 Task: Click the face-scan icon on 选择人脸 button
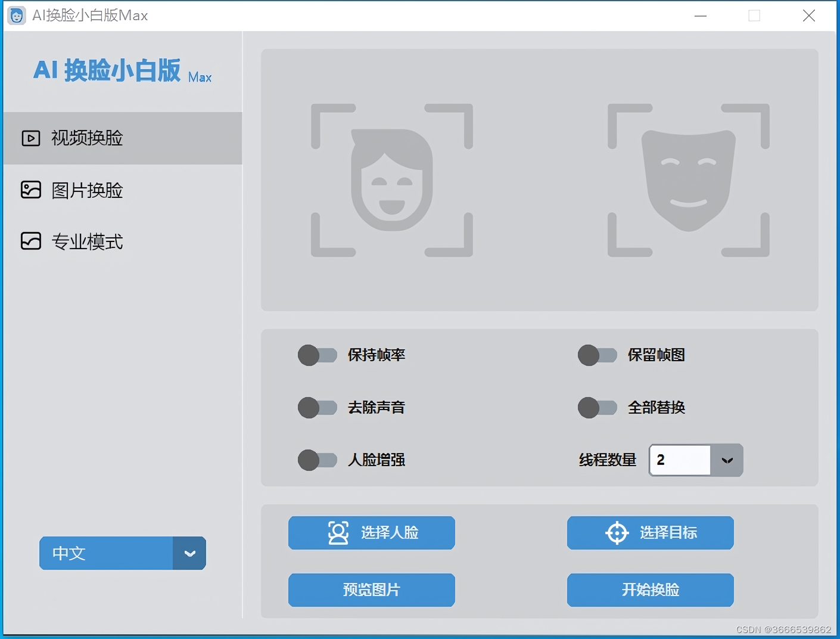pyautogui.click(x=338, y=533)
